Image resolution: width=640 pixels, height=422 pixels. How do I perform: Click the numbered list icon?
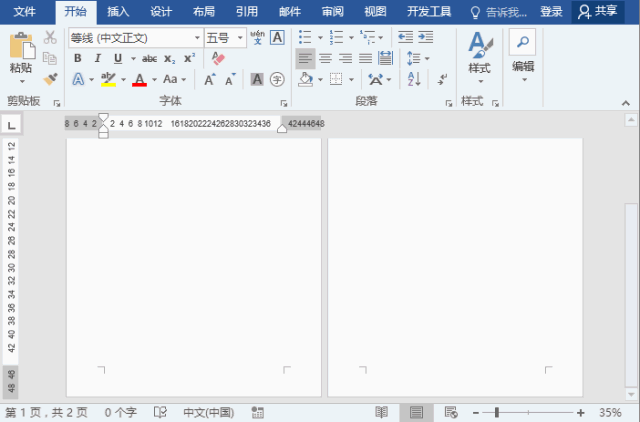pos(336,37)
